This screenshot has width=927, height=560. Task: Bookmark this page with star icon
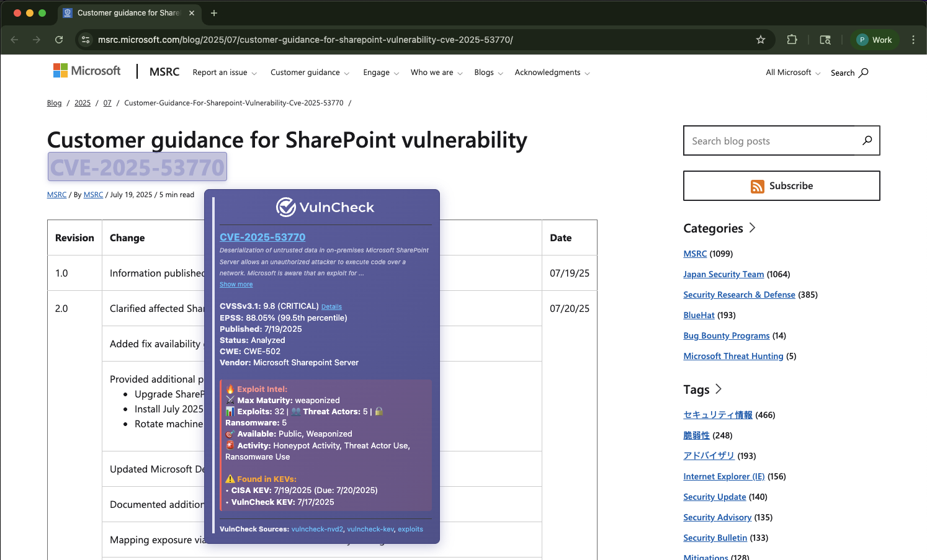[761, 40]
